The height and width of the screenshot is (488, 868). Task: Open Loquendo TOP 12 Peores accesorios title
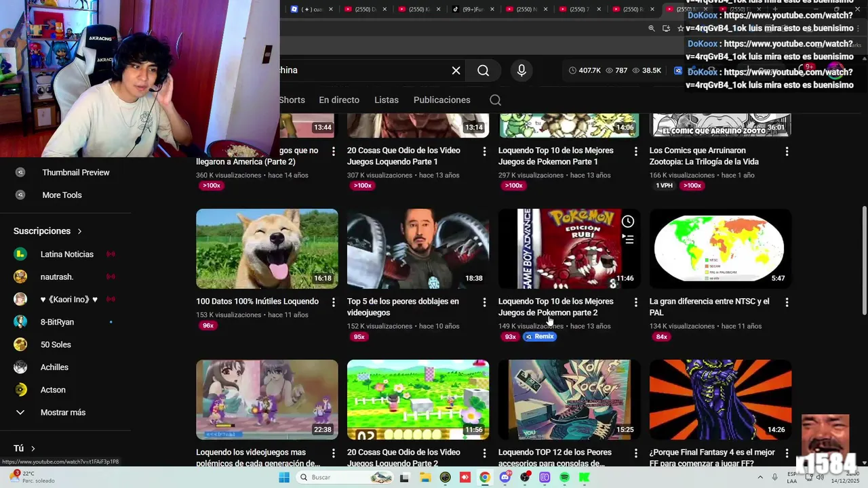tap(555, 457)
